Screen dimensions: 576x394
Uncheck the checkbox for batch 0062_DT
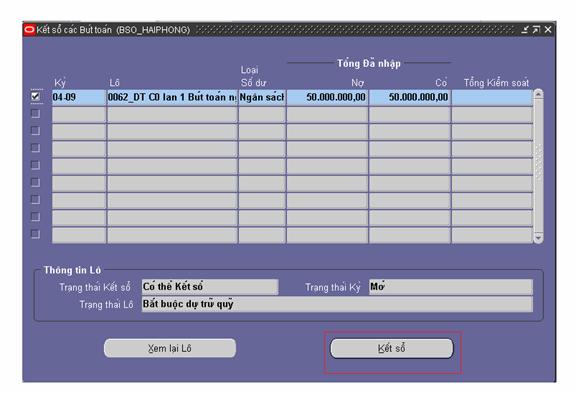pos(36,96)
